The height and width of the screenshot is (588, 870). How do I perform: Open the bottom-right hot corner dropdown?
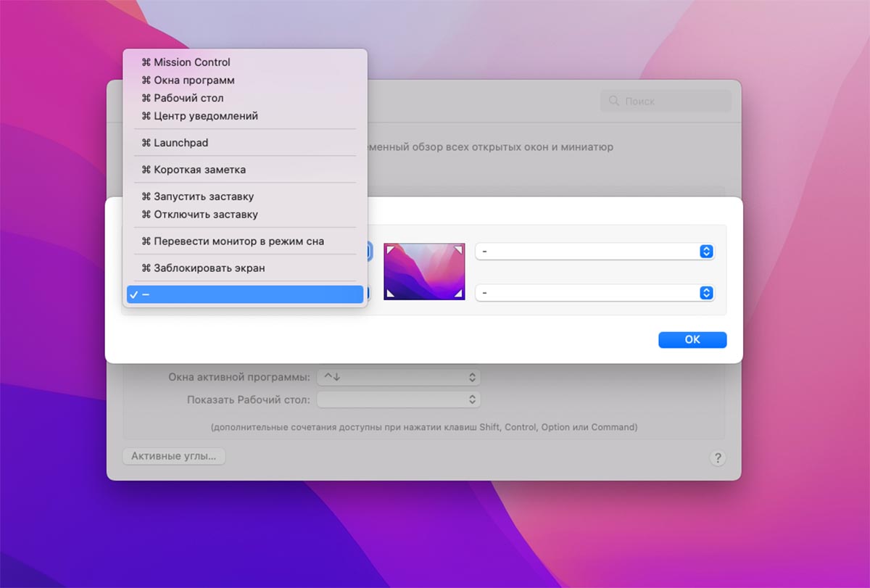tap(594, 293)
